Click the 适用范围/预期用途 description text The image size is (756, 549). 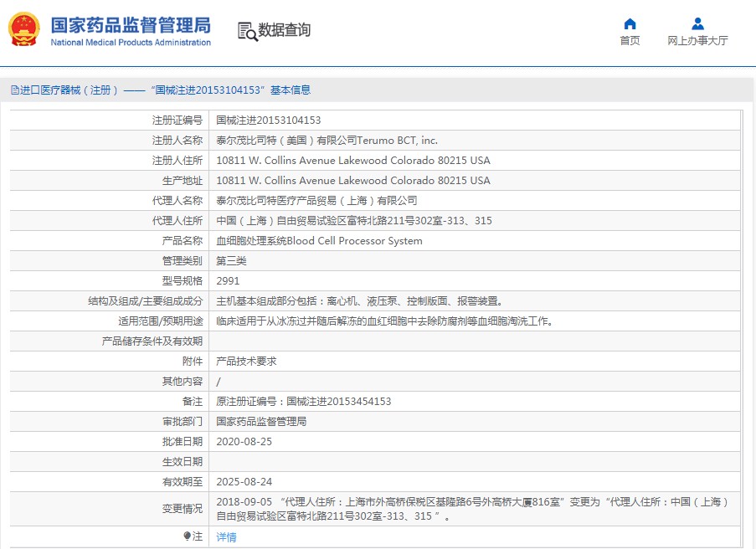[384, 321]
